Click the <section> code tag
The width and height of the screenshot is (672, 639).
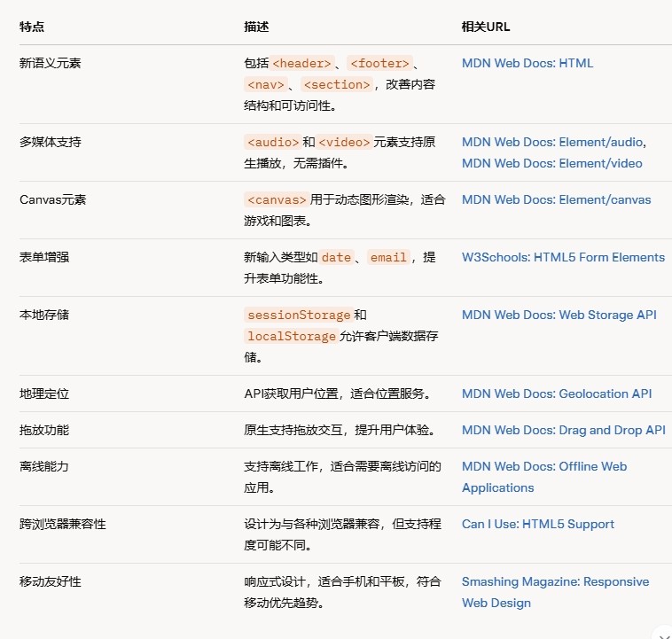[x=337, y=85]
